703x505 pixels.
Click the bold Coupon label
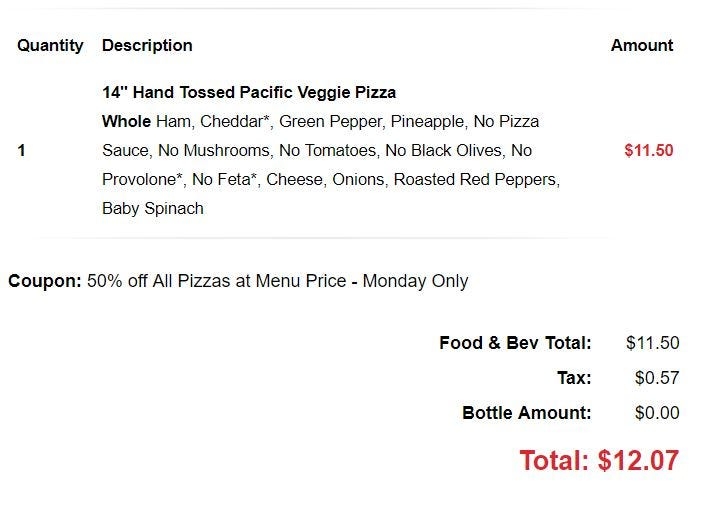coord(44,281)
